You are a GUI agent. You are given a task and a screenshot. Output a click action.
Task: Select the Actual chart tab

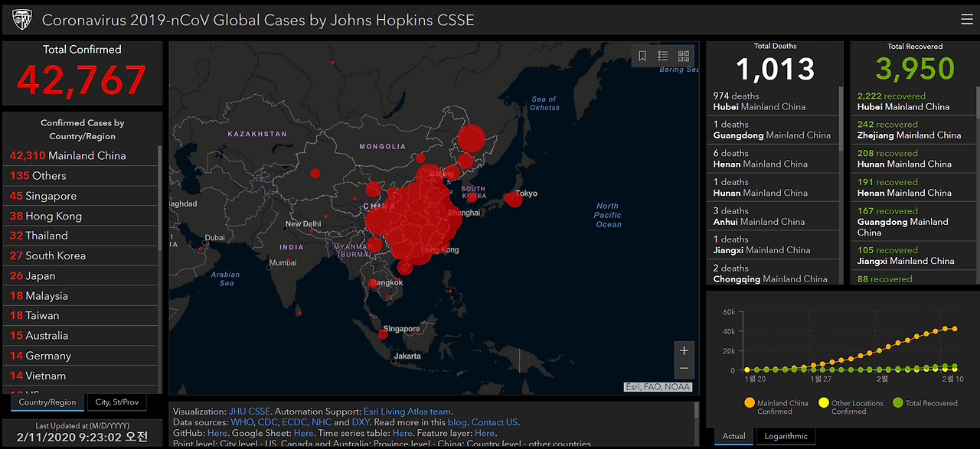coord(733,436)
